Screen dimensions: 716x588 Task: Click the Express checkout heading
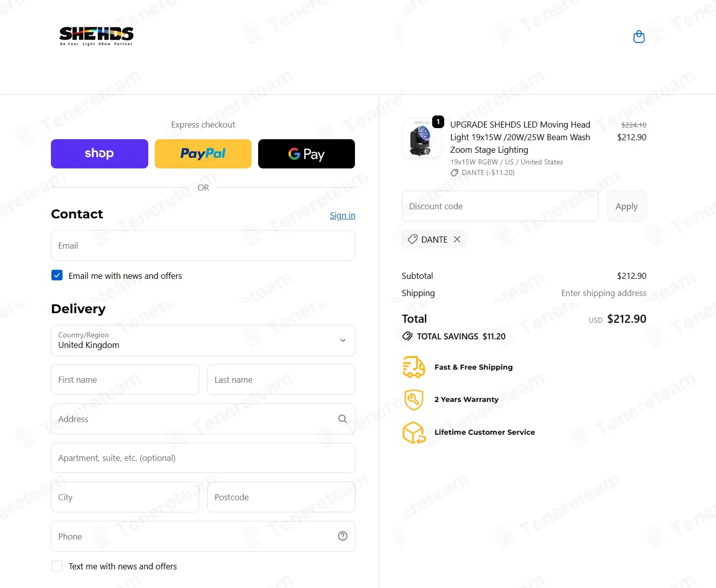[203, 125]
